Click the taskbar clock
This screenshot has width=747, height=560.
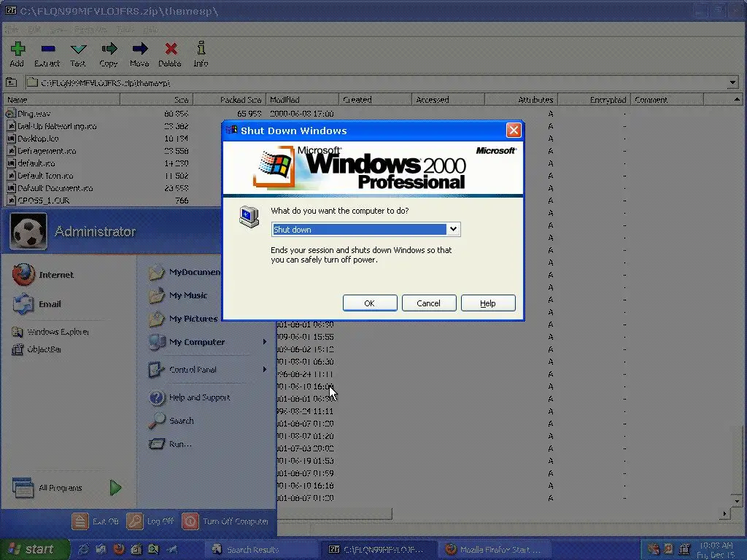715,550
